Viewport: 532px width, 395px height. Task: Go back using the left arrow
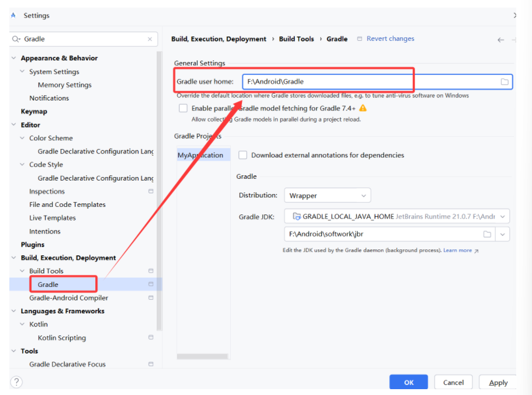pyautogui.click(x=500, y=40)
